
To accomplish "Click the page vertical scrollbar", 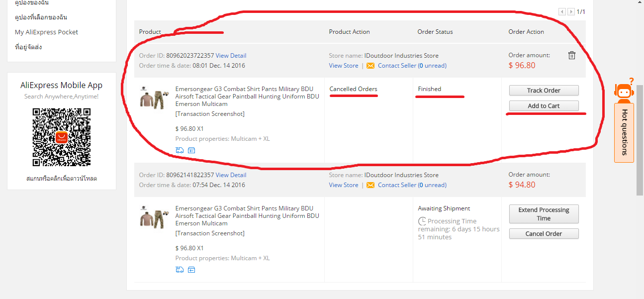I will click(640, 139).
